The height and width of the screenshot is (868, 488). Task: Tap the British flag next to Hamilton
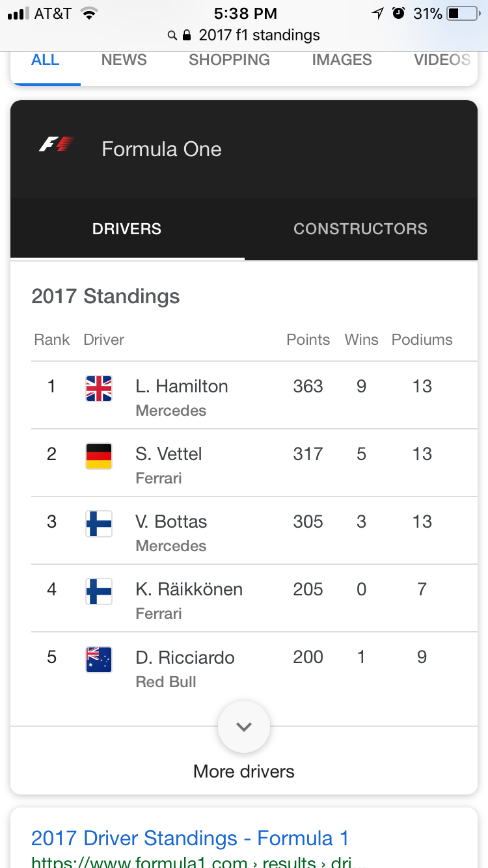tap(99, 388)
